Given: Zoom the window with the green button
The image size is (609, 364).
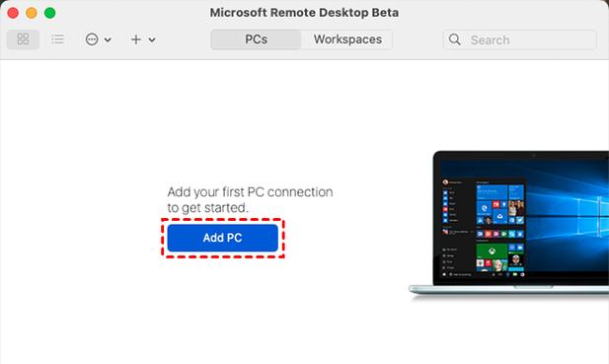Looking at the screenshot, I should (x=49, y=13).
